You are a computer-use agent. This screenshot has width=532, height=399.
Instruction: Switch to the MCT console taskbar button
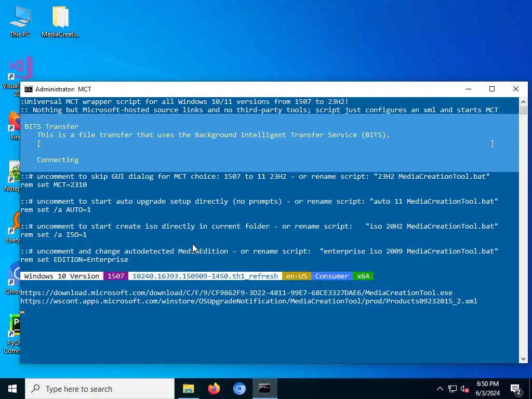click(x=264, y=389)
